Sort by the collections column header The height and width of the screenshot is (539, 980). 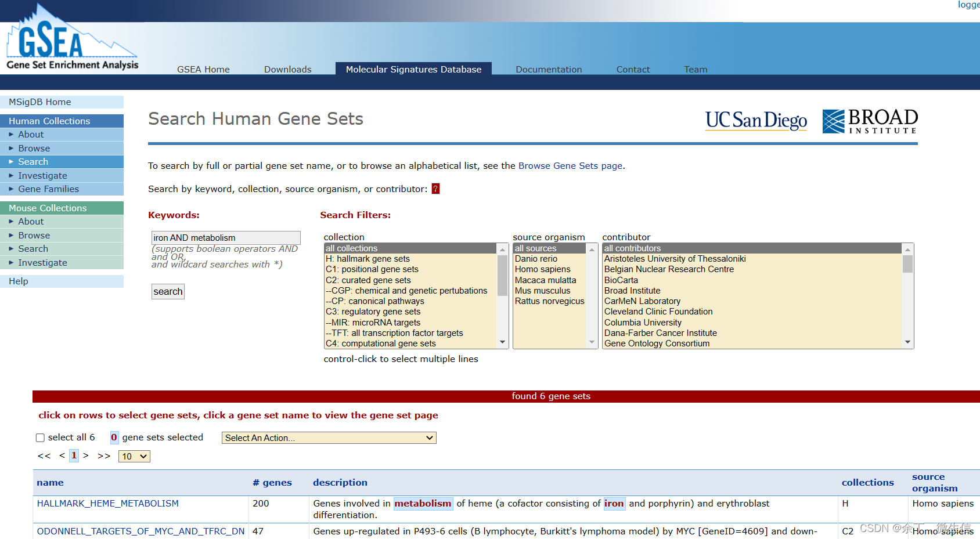click(867, 483)
